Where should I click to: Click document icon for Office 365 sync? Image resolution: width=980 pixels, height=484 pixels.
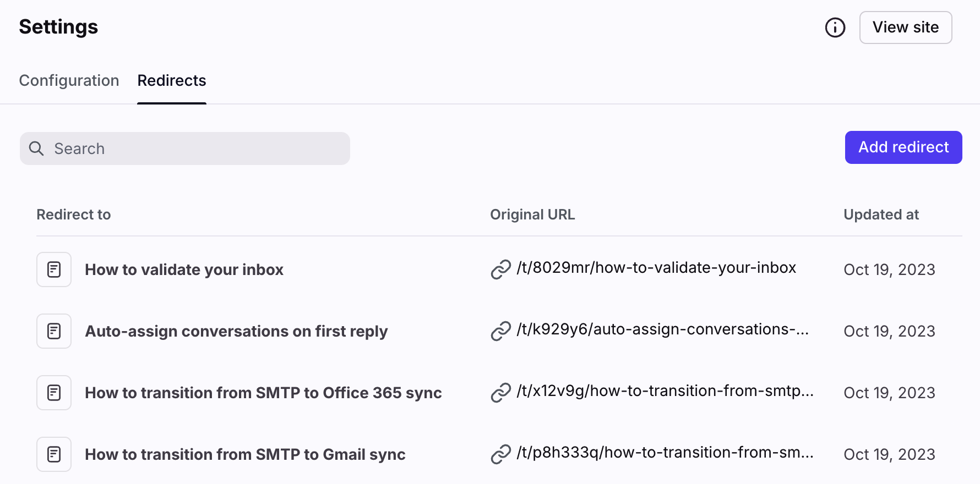[x=54, y=393]
